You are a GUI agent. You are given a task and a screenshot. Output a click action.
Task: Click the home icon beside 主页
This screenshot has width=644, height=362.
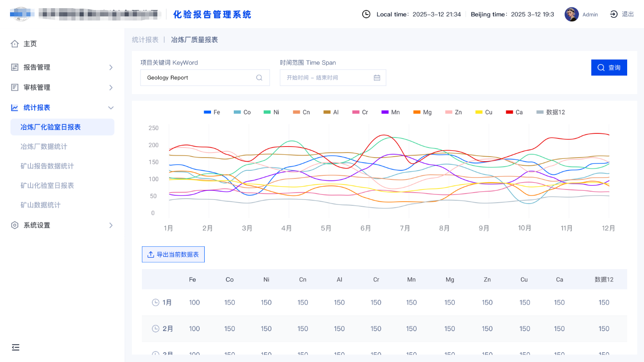tap(15, 44)
